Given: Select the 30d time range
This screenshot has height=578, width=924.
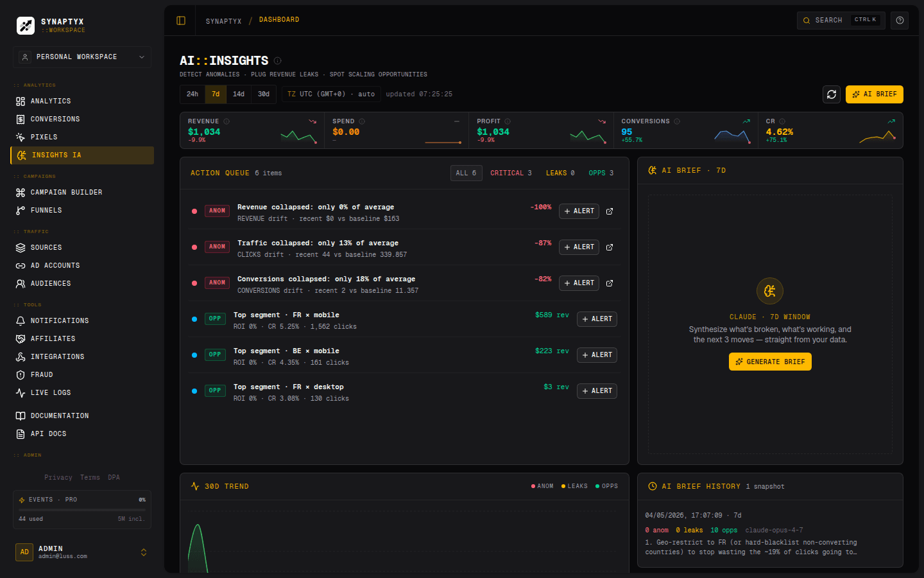Looking at the screenshot, I should coord(264,94).
